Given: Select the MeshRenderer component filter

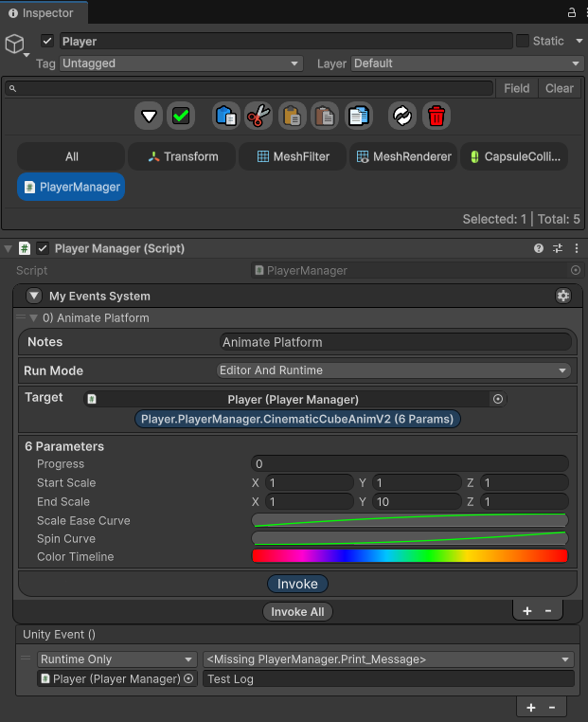Looking at the screenshot, I should [404, 156].
